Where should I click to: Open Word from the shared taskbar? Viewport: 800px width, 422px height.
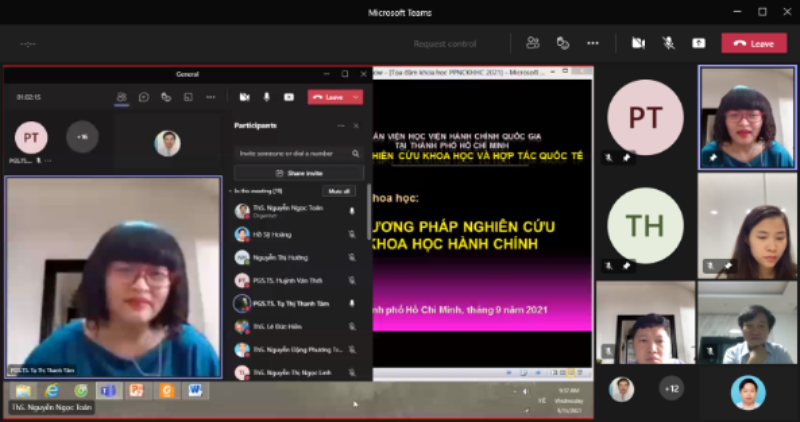pyautogui.click(x=195, y=390)
